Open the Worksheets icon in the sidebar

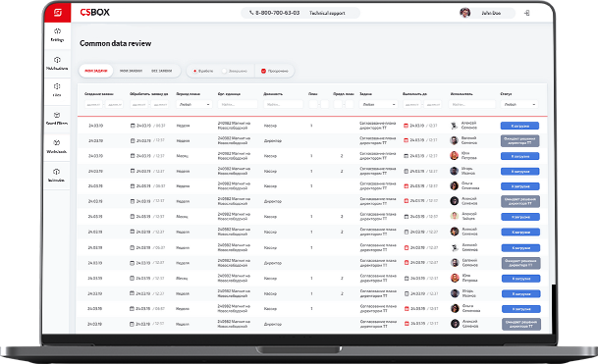coord(56,146)
